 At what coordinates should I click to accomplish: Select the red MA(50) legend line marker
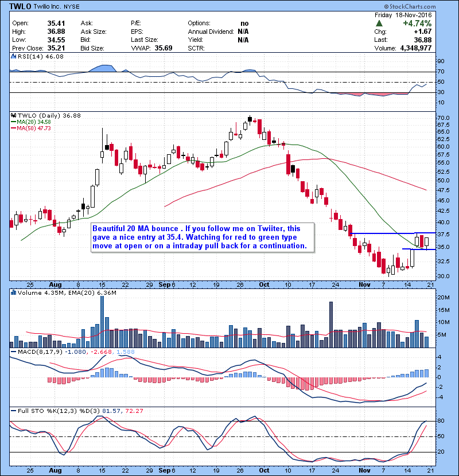13,128
